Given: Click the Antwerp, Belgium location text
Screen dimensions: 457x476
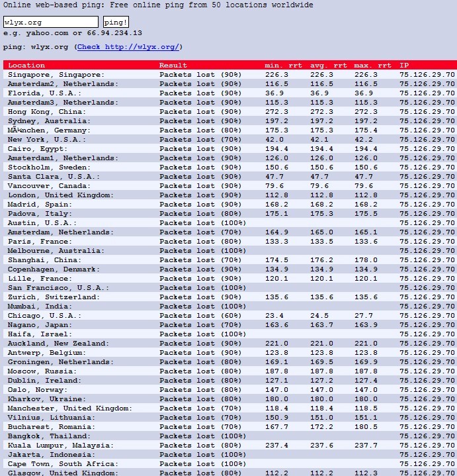Looking at the screenshot, I should click(x=47, y=352).
